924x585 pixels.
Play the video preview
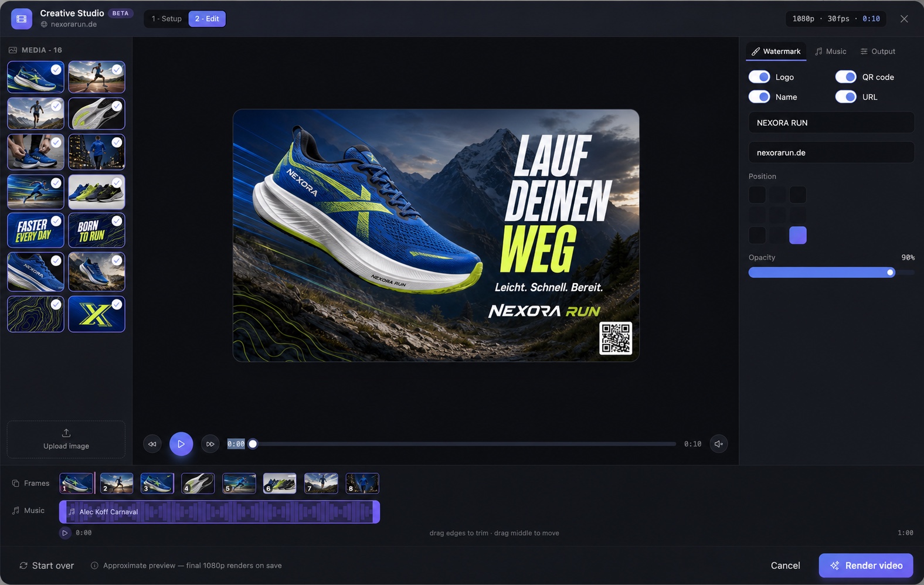tap(181, 444)
